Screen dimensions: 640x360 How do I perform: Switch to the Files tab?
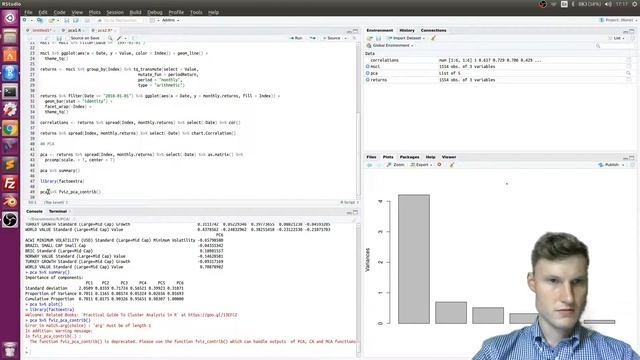coord(371,157)
